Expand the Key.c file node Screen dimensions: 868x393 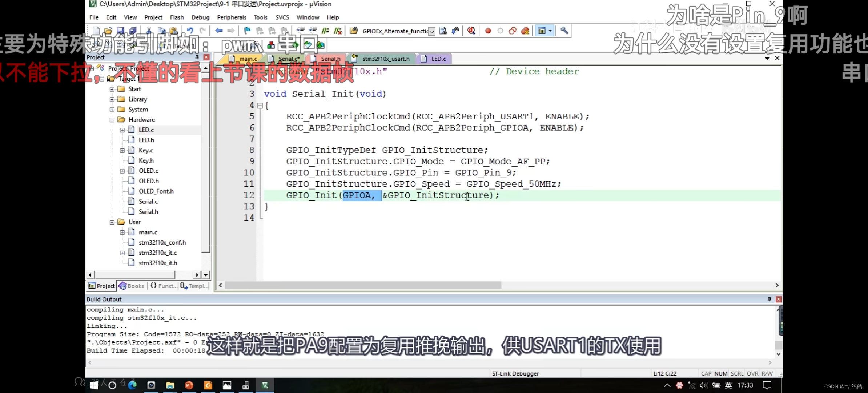pyautogui.click(x=122, y=150)
